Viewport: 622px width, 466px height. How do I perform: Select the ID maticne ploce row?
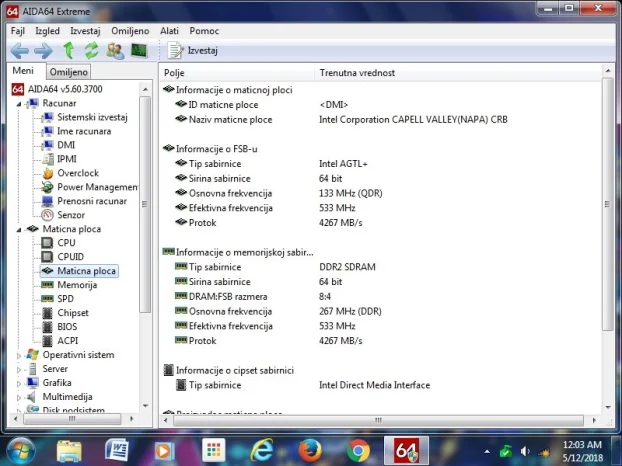(x=381, y=105)
